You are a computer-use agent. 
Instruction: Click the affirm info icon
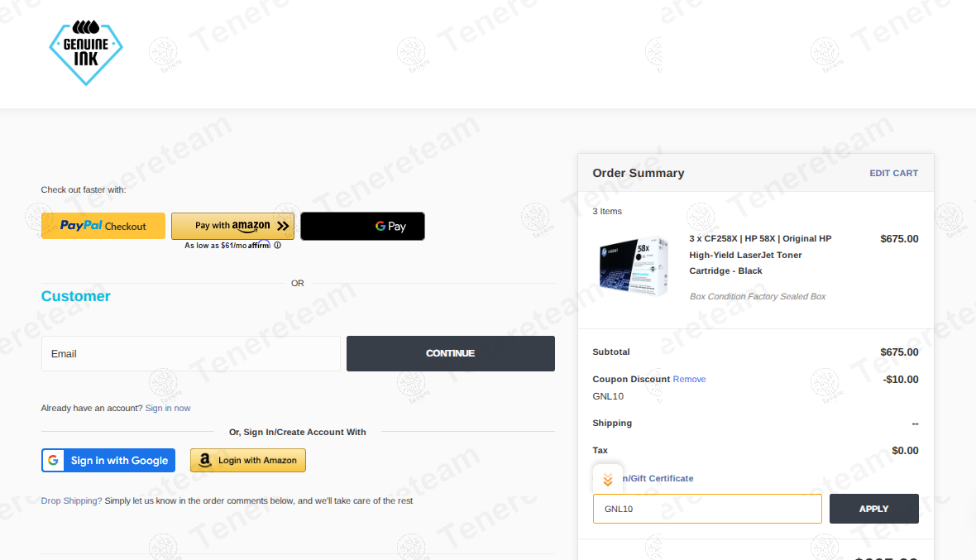(278, 245)
